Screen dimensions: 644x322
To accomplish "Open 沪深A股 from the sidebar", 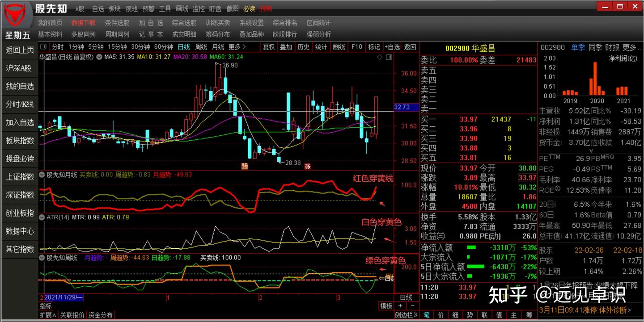I will [20, 68].
